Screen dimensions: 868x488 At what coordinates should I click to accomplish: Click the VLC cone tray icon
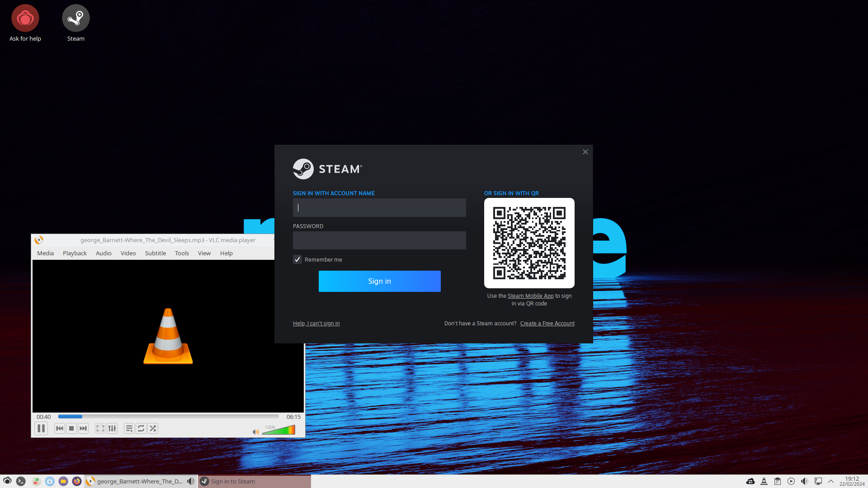click(x=764, y=481)
